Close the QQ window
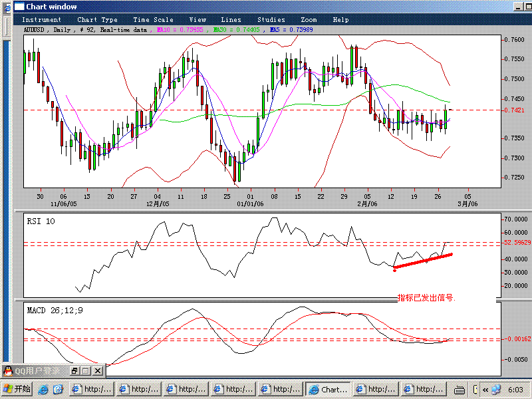The image size is (532, 399). click(x=97, y=370)
